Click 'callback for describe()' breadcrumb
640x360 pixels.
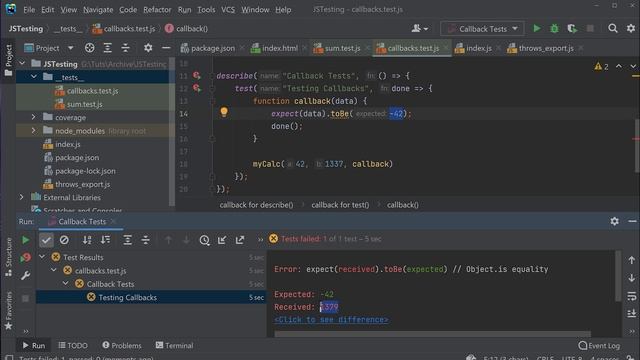tap(256, 205)
